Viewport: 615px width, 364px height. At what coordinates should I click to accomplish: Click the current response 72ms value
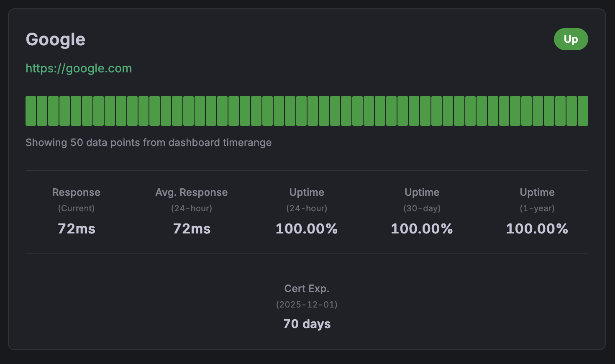[77, 229]
